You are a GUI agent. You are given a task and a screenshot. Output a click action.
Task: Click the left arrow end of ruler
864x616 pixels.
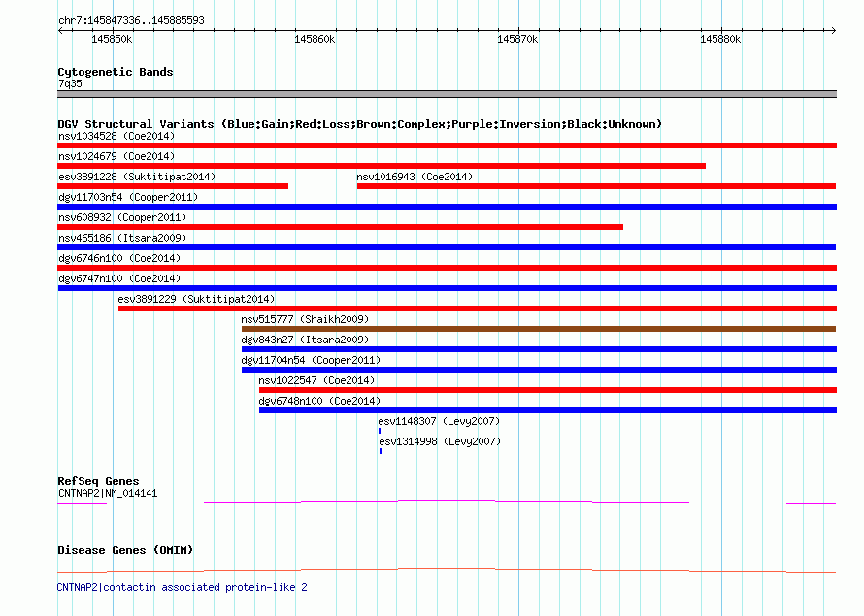pos(60,30)
